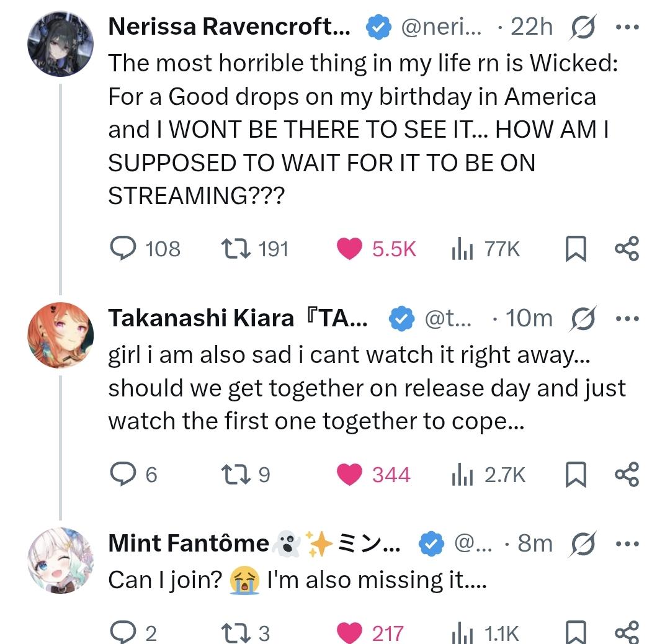The width and height of the screenshot is (670, 644).
Task: Bookmark Nerissa Ravencroft's tweet
Action: point(574,249)
